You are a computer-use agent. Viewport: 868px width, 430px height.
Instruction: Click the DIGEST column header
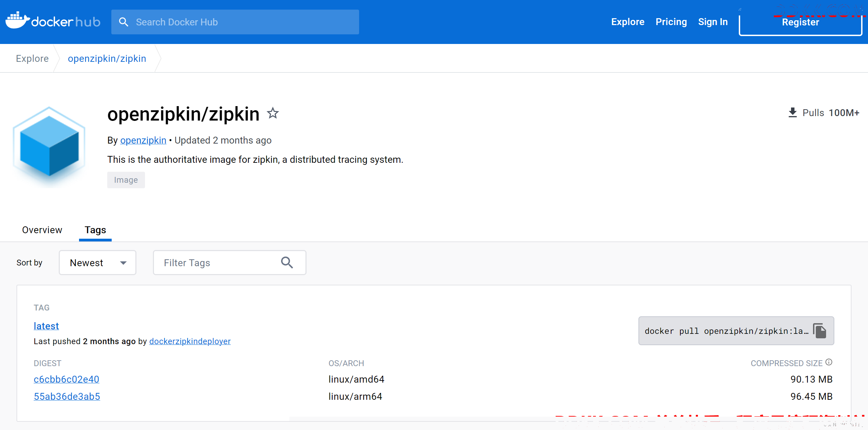coord(47,363)
